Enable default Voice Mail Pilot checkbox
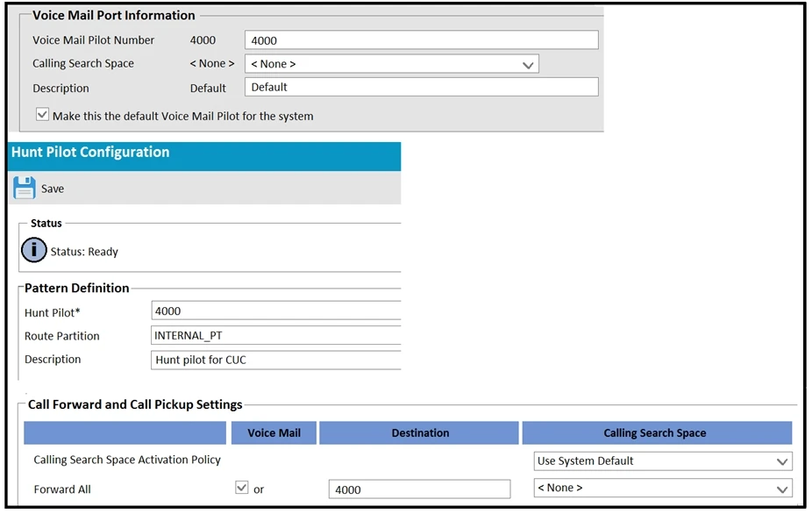Image resolution: width=812 pixels, height=514 pixels. tap(42, 115)
